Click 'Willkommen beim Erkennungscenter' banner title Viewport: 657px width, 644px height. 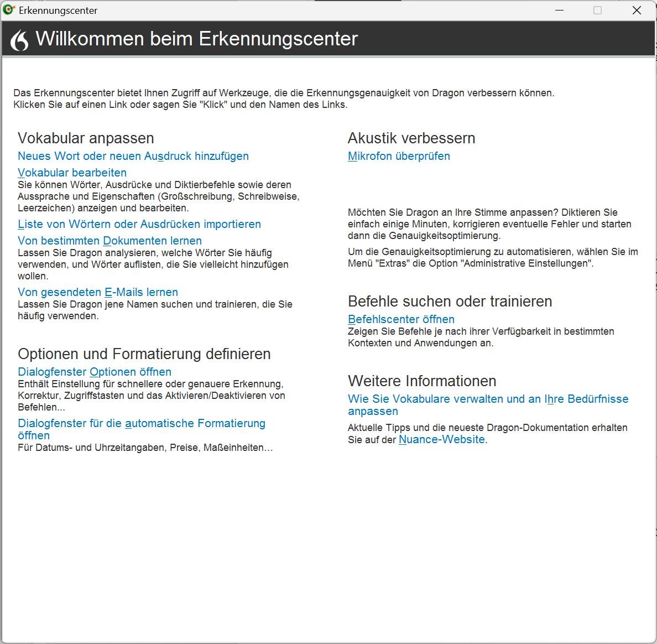[196, 39]
